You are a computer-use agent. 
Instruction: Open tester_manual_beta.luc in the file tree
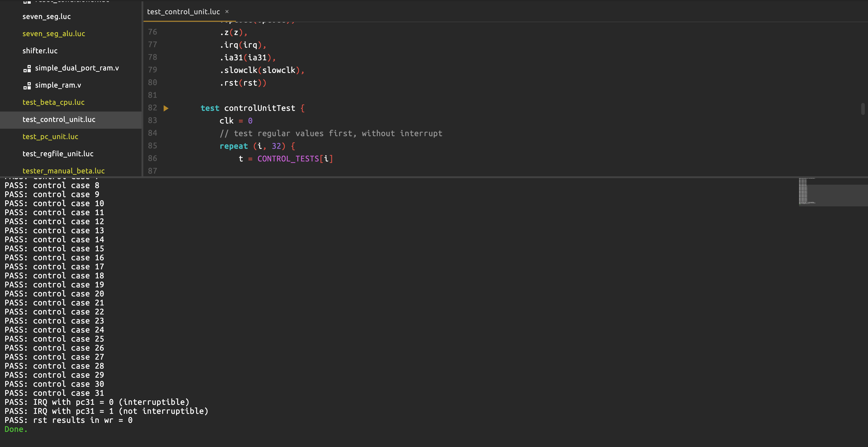tap(63, 171)
